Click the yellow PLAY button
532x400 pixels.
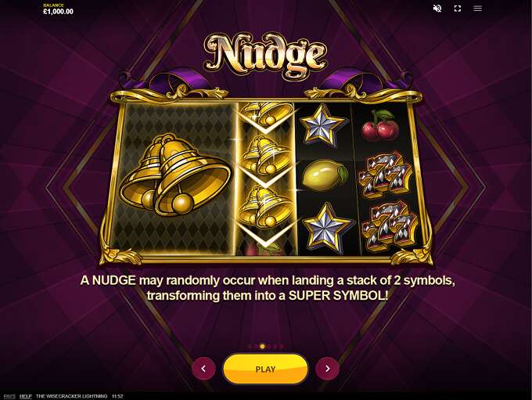point(265,369)
